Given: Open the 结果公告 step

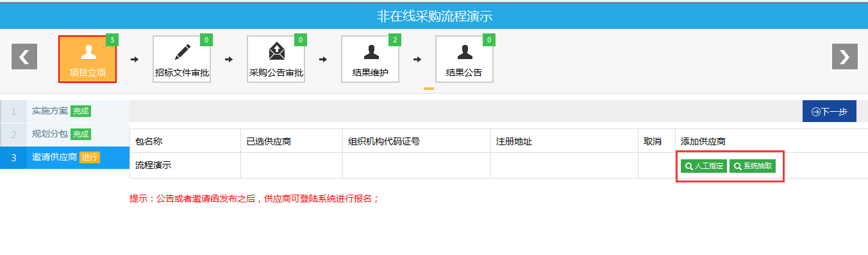Looking at the screenshot, I should 465,59.
